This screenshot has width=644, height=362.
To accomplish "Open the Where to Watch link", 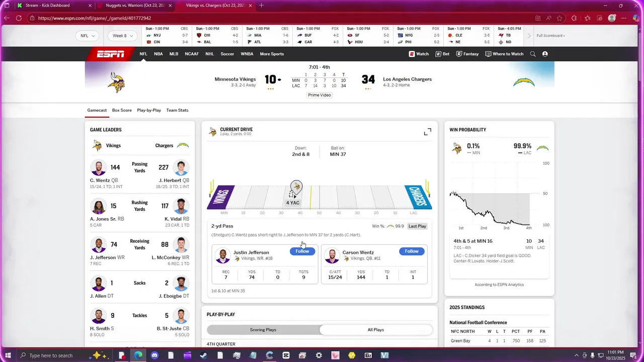I will (504, 54).
